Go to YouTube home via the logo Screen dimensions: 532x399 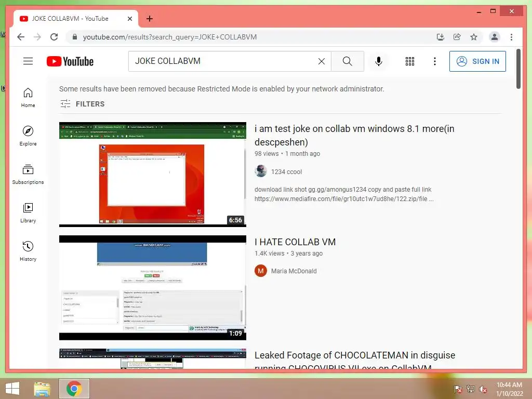coord(70,61)
